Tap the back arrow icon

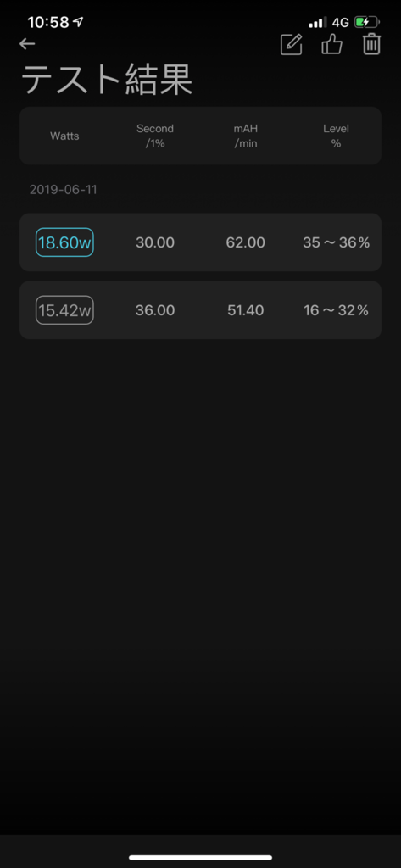coord(26,44)
